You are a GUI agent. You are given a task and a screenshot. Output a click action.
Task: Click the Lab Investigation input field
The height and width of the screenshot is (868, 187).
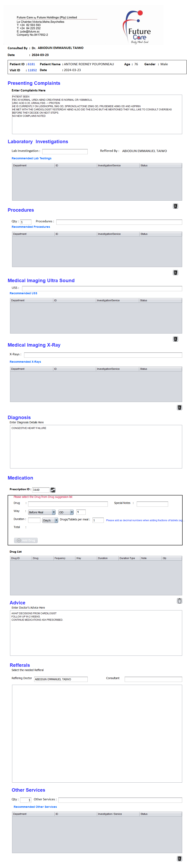[65, 151]
